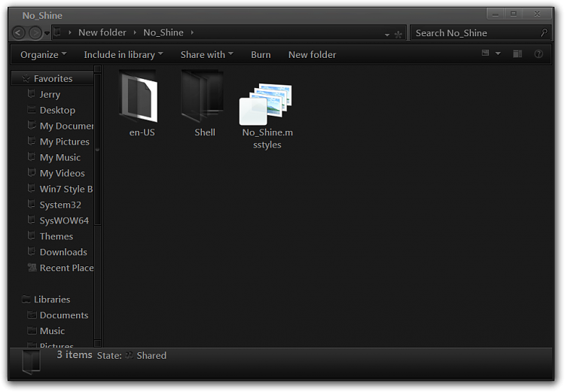Open Music library
Screen dimensions: 565x392
pyautogui.click(x=52, y=331)
